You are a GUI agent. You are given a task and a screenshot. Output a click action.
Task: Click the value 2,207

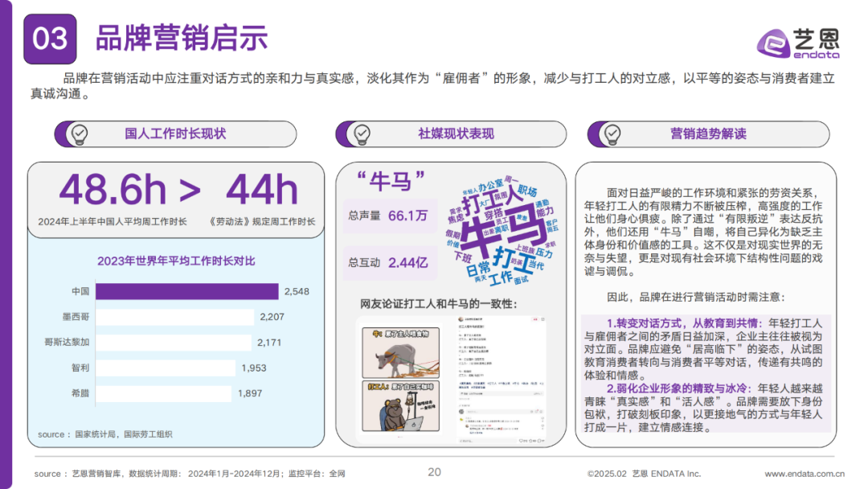click(272, 317)
